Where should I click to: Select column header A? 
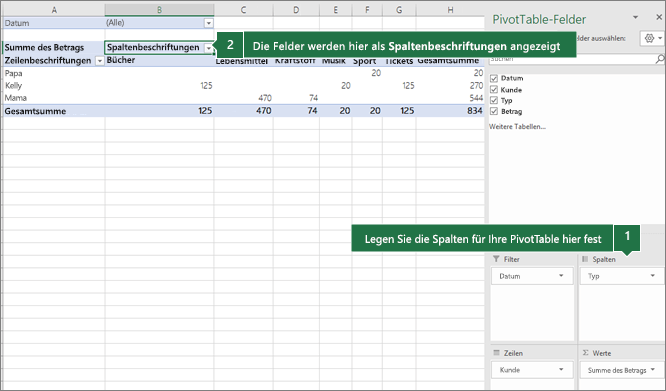pyautogui.click(x=54, y=10)
